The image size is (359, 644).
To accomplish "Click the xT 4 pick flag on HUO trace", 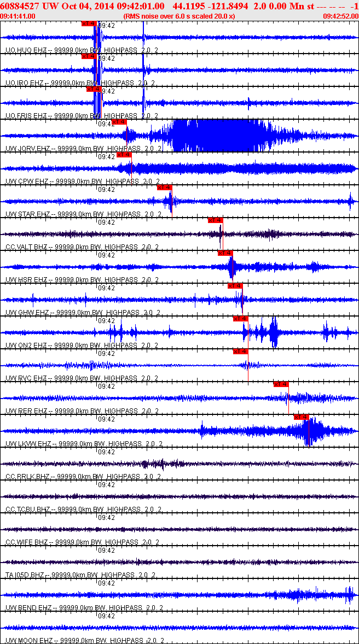I will tap(89, 24).
